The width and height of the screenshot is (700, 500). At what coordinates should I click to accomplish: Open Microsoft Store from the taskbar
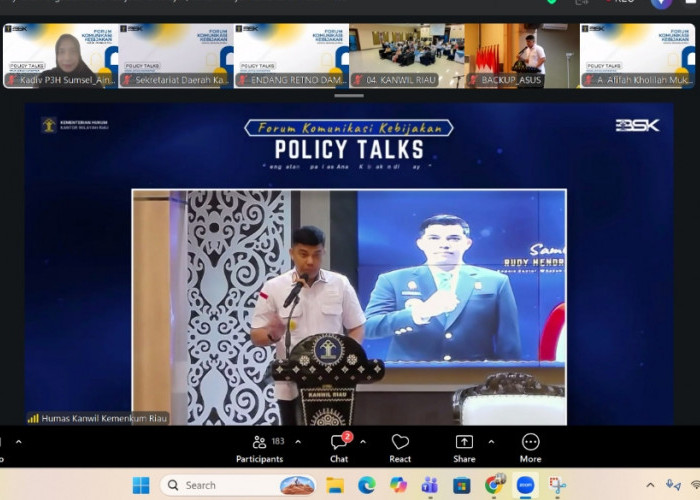point(462,485)
